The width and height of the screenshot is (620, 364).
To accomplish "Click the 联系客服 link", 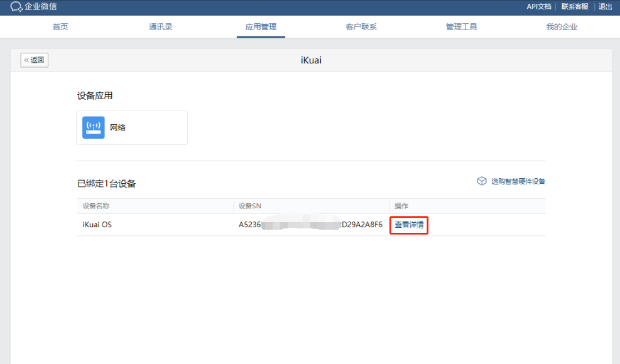I will point(575,6).
